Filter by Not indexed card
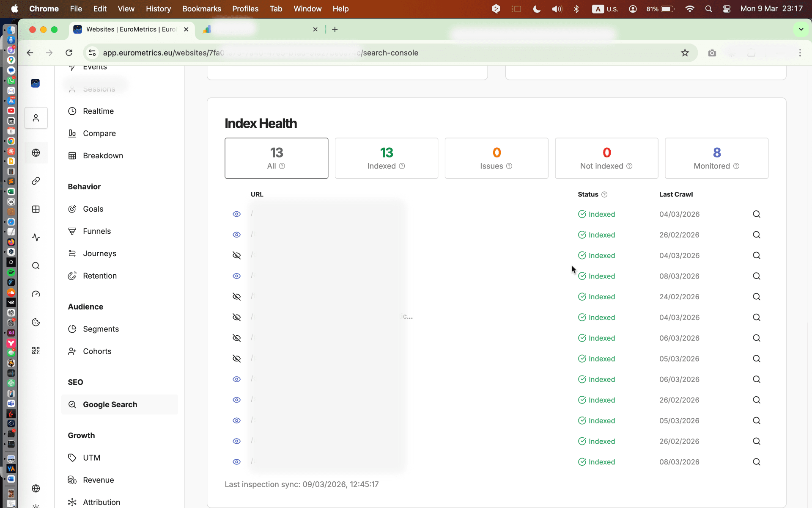 pos(606,158)
